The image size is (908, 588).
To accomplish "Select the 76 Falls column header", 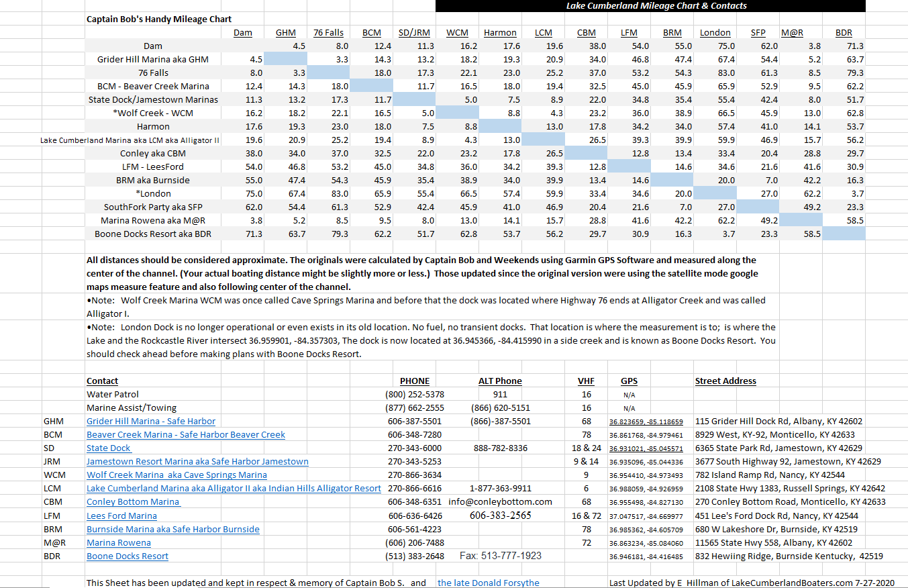I will pos(328,33).
